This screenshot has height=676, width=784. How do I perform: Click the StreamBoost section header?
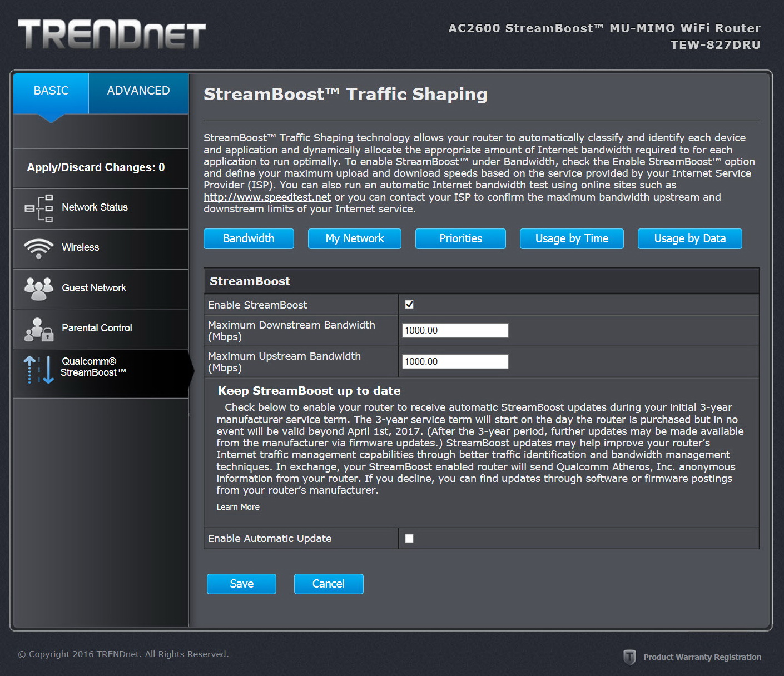click(250, 281)
